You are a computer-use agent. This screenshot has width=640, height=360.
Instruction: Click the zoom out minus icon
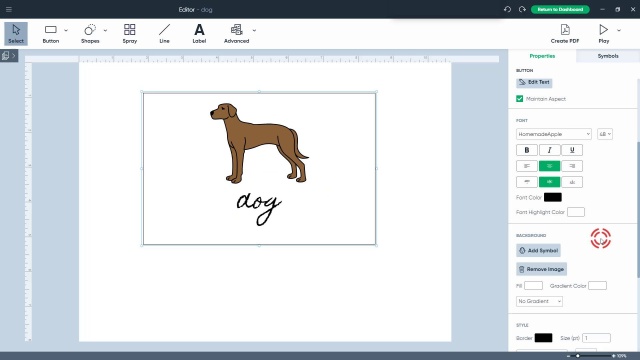[x=569, y=356]
